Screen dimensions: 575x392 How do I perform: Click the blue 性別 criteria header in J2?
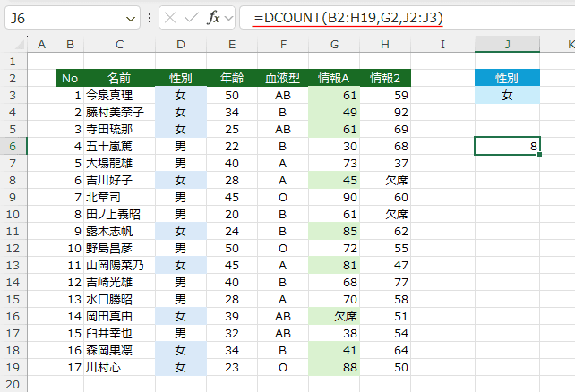(507, 78)
